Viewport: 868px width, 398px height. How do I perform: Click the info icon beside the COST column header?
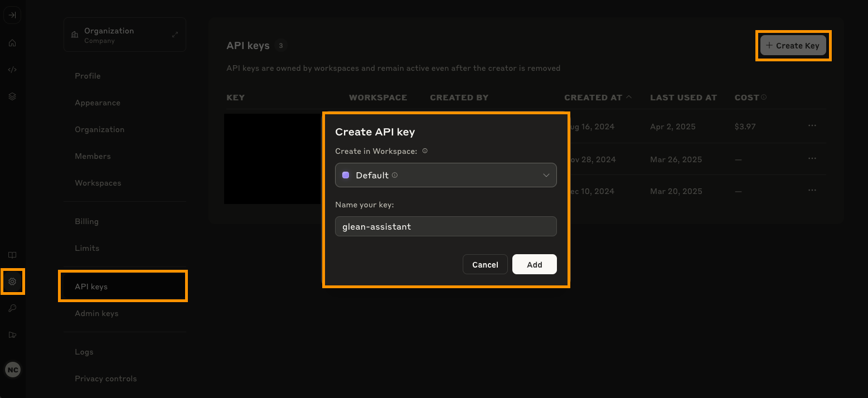tap(765, 96)
